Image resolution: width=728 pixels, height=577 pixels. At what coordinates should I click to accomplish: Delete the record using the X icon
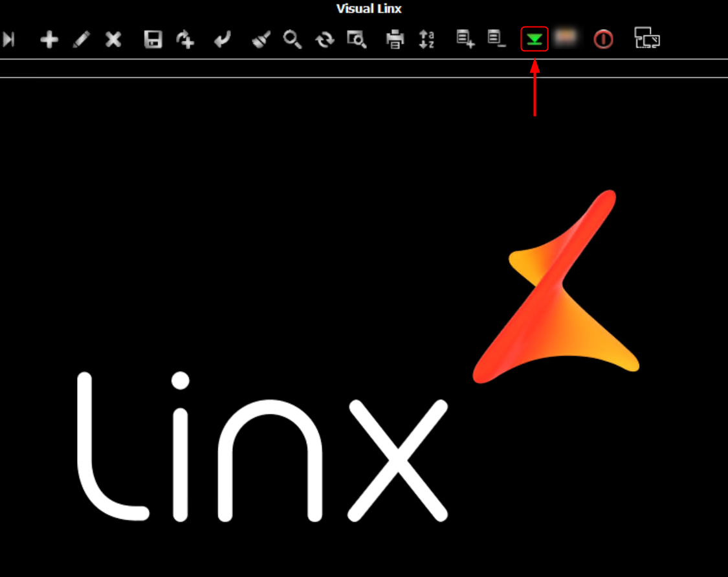[113, 39]
